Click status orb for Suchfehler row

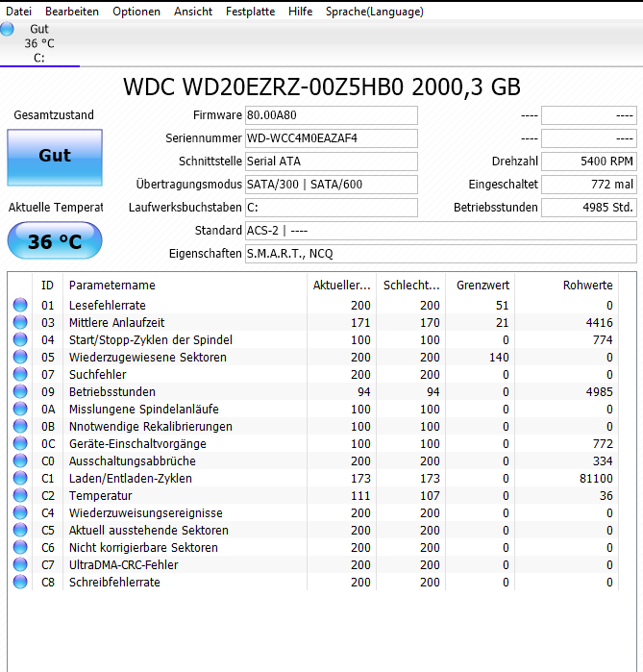pos(20,374)
